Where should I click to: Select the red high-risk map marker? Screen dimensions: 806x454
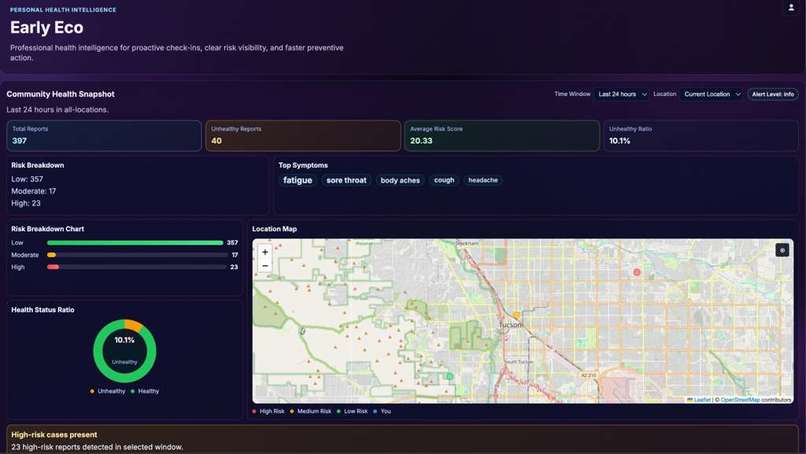(636, 272)
